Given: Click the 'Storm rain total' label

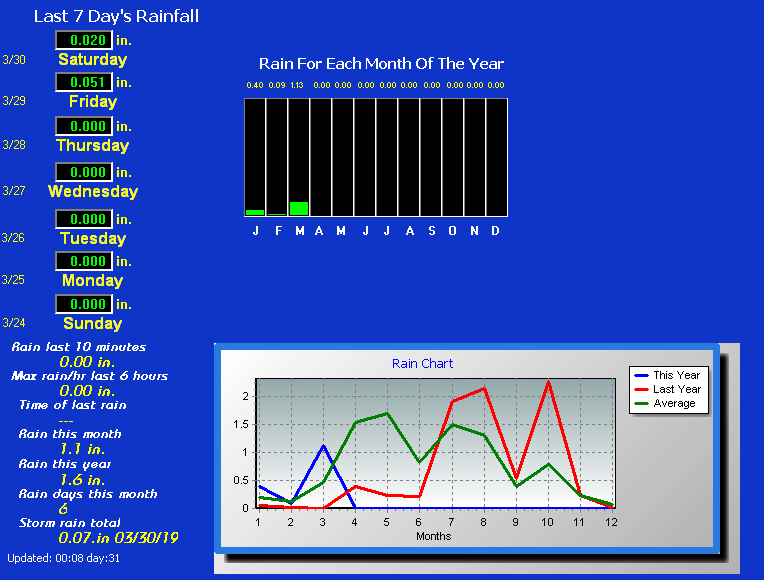Looking at the screenshot, I should [69, 523].
